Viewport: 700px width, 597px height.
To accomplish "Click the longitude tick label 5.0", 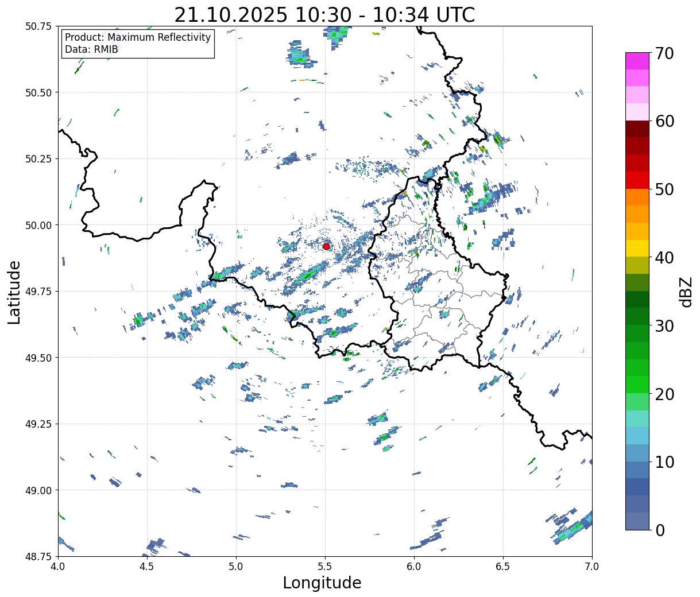I will point(236,567).
